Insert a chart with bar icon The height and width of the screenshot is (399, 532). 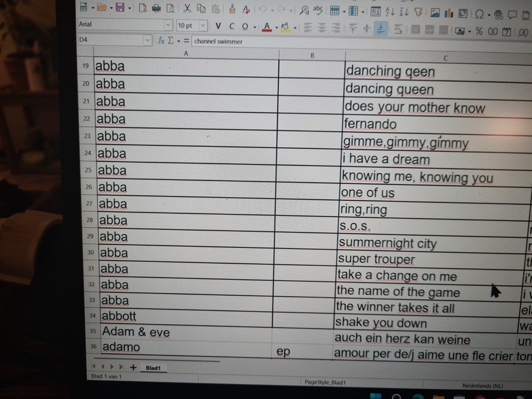click(x=449, y=13)
